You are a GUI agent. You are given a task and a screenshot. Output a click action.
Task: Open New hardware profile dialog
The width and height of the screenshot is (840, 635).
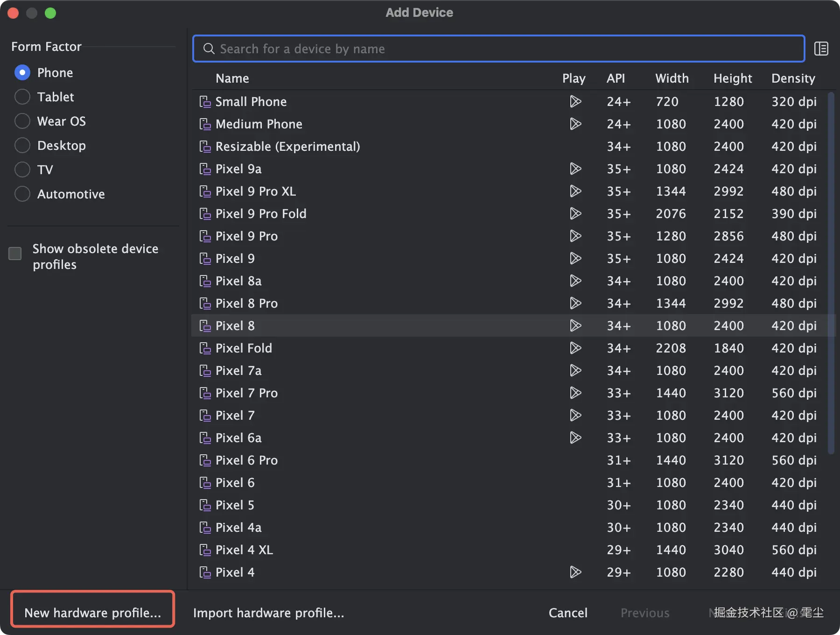tap(92, 613)
